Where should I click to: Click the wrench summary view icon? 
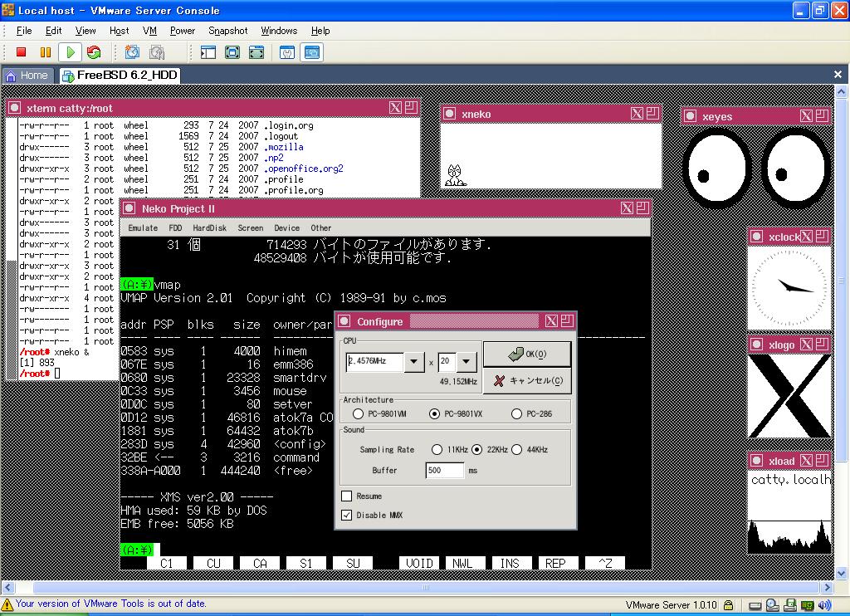coord(287,52)
